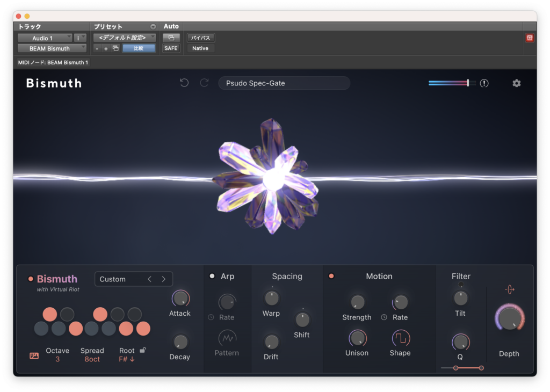Click the Filter Tilt knob
This screenshot has width=550, height=392.
point(460,299)
